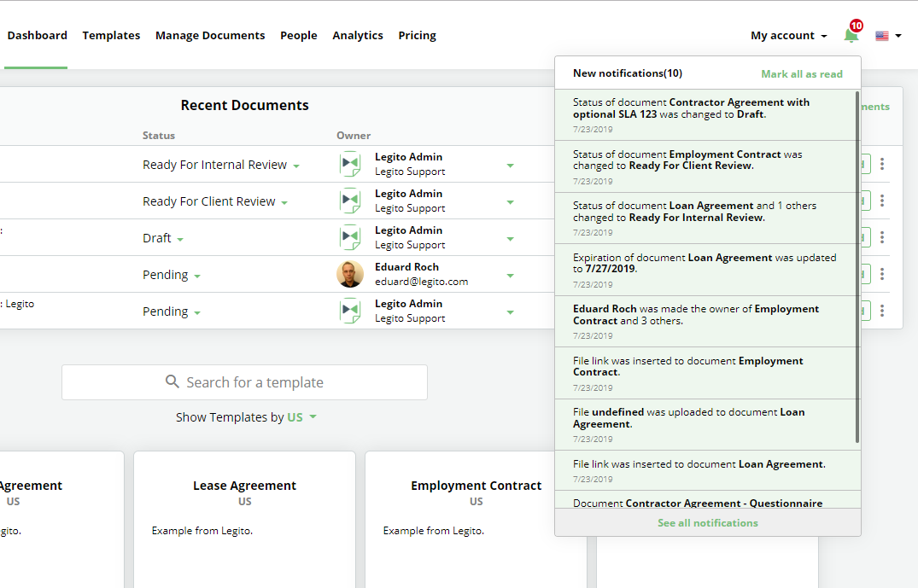Open the File undefined was uploaded notification
Viewport: 918px width, 588px height.
click(x=705, y=425)
